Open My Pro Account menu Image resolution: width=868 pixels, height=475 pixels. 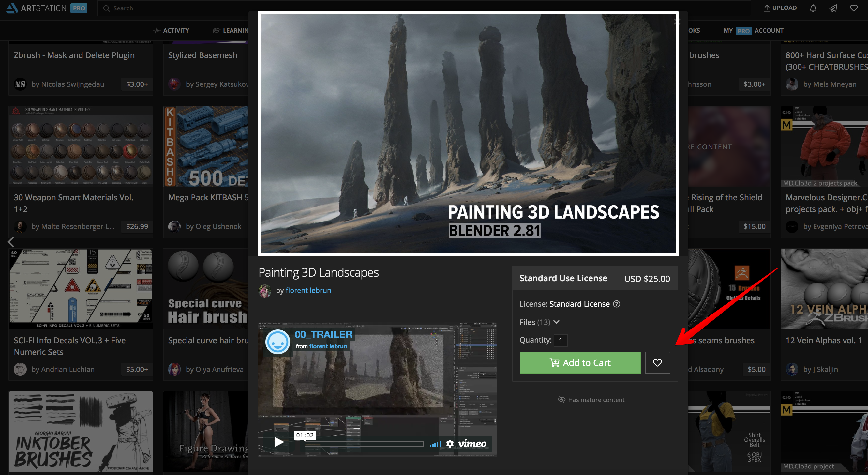[753, 30]
